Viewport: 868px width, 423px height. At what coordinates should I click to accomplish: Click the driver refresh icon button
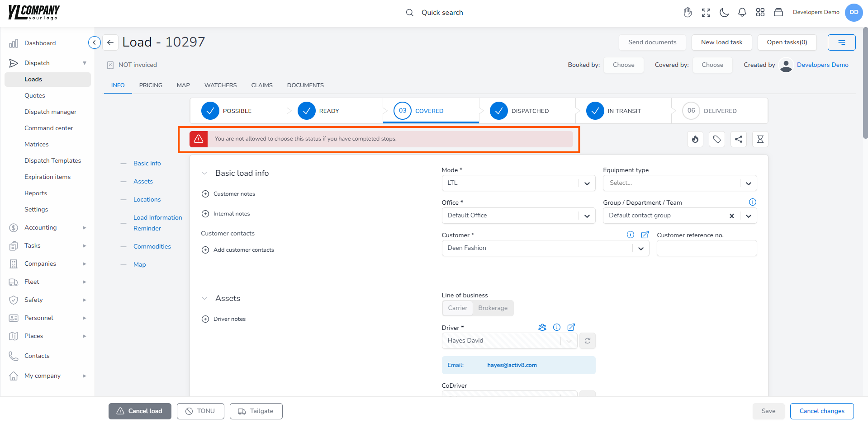(x=588, y=341)
